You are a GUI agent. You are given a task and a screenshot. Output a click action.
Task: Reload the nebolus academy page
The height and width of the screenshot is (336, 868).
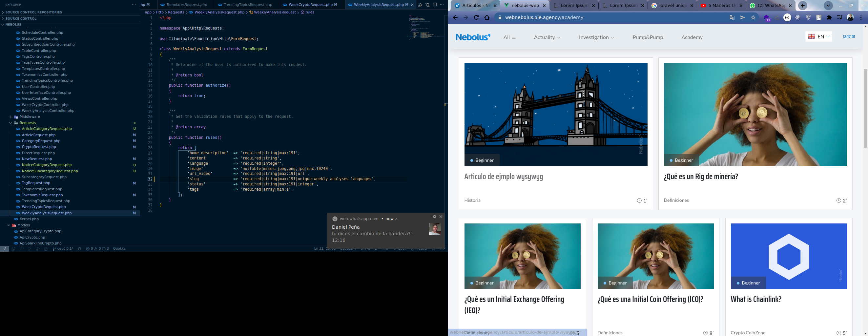[x=476, y=17]
